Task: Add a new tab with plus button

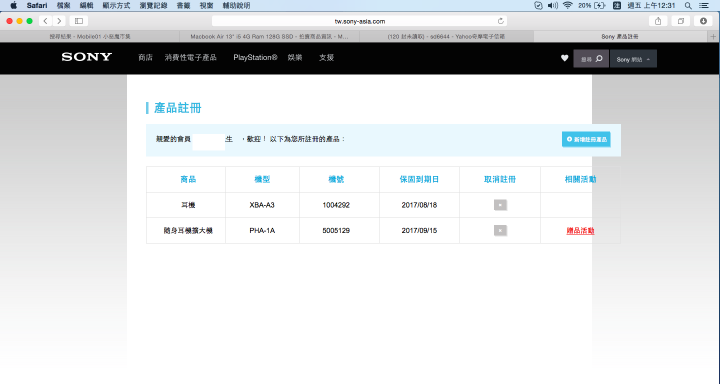Action: (x=713, y=36)
